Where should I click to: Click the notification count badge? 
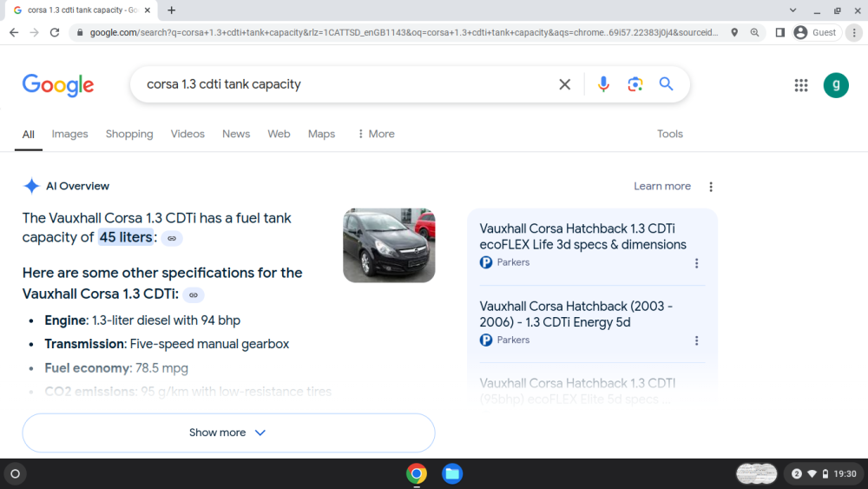tap(797, 473)
